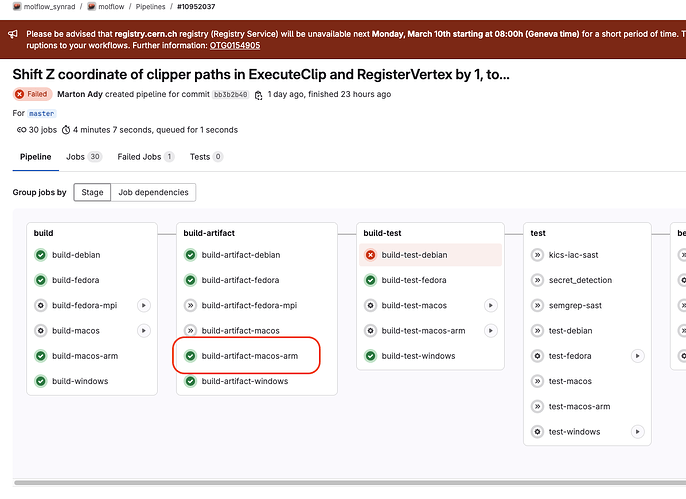Open the build-test-fedora job
The width and height of the screenshot is (686, 499).
414,280
